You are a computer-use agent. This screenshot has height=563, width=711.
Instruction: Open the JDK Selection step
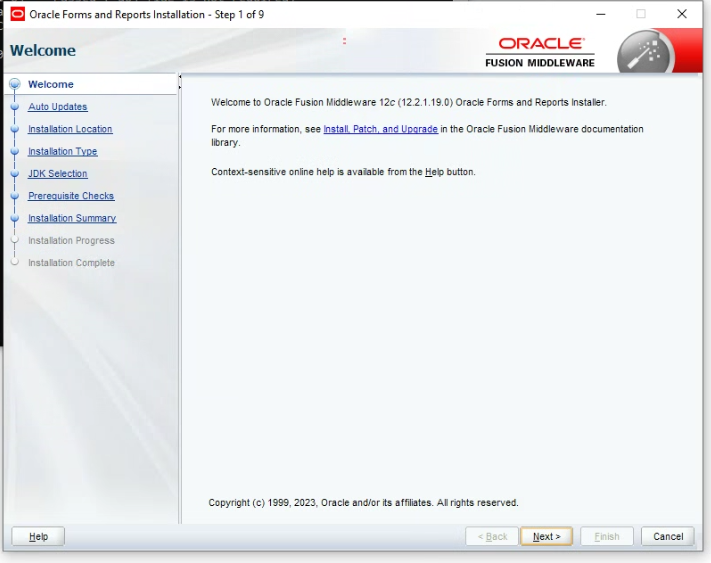click(x=58, y=174)
